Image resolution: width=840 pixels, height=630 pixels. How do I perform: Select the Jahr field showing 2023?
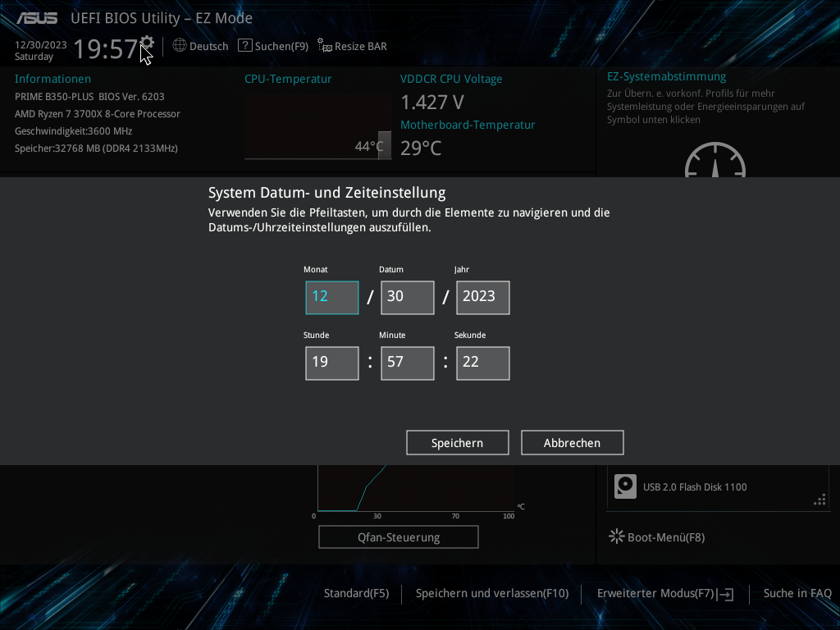coord(483,297)
